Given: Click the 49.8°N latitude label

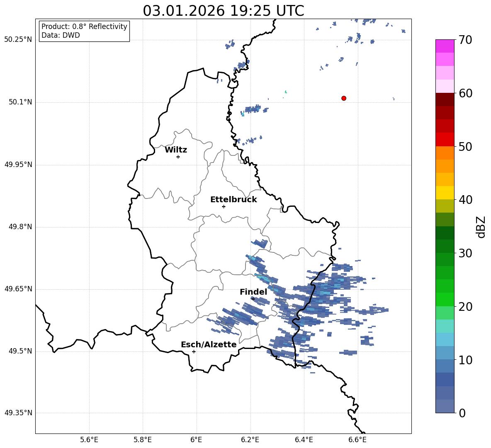Looking at the screenshot, I should [20, 227].
